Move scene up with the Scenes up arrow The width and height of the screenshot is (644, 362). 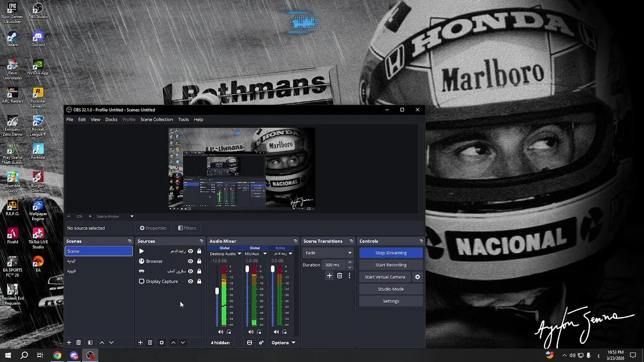(x=102, y=342)
